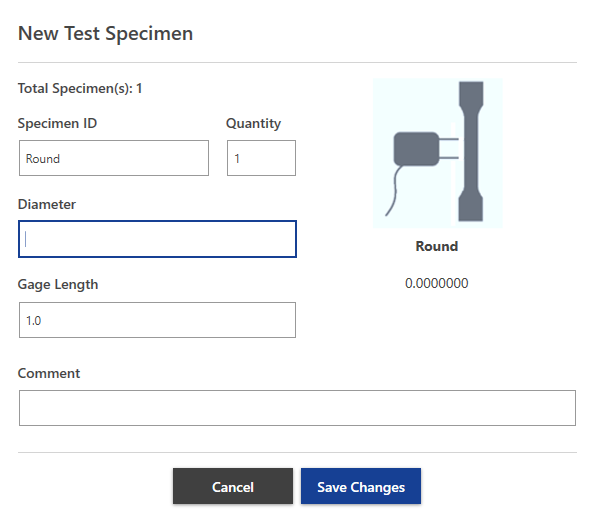Save the specimen with Save Changes

tap(361, 486)
